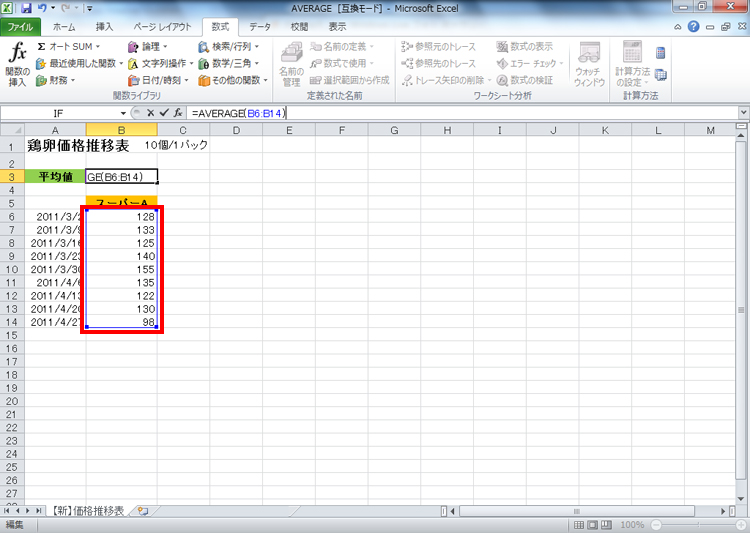Undo last action in Quick Access Toolbar
Image resolution: width=750 pixels, height=533 pixels.
[42, 8]
